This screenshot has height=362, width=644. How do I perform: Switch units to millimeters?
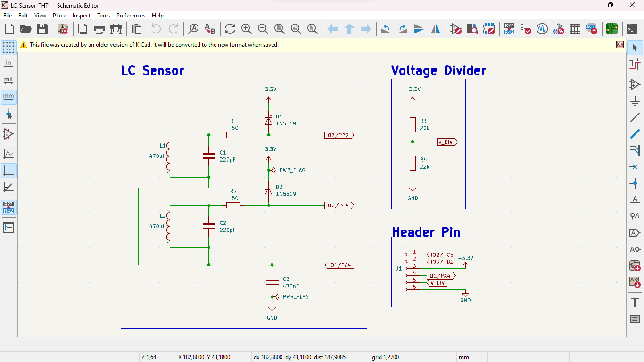(8, 97)
